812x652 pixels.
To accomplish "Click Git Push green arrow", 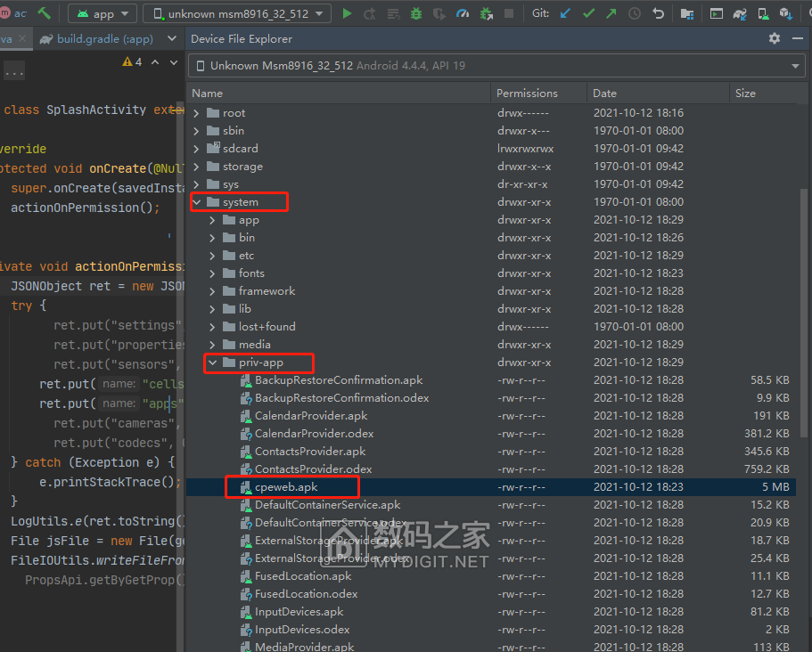I will pos(611,13).
